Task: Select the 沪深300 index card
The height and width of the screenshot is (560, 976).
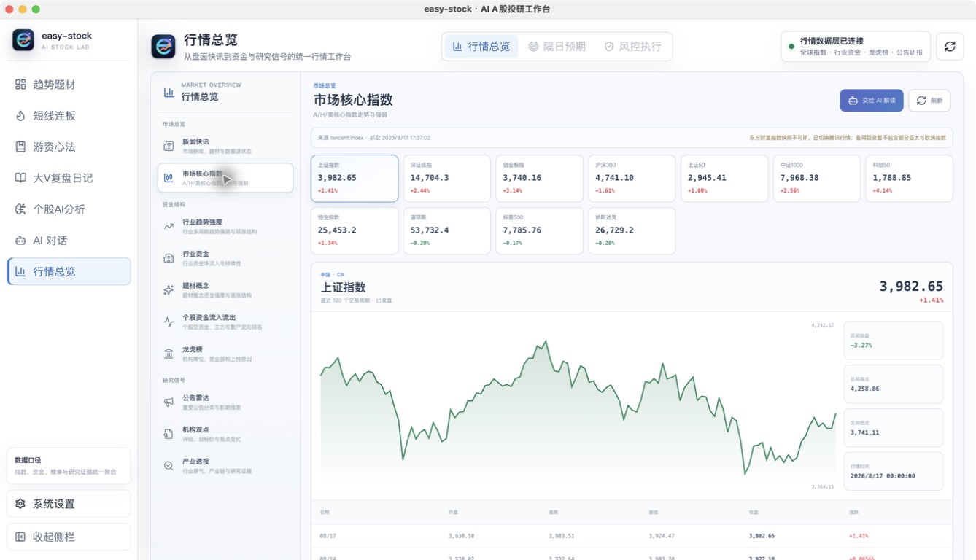Action: coord(632,178)
